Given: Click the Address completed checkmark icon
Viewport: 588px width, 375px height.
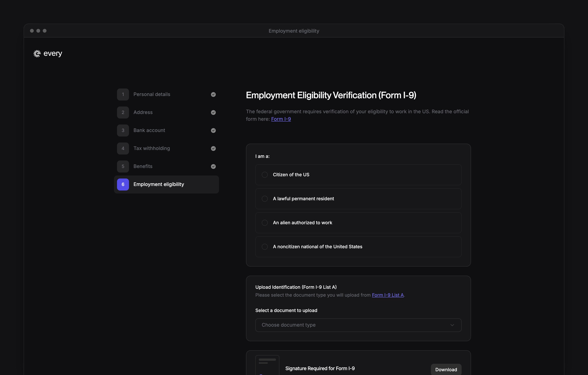Looking at the screenshot, I should coord(213,112).
